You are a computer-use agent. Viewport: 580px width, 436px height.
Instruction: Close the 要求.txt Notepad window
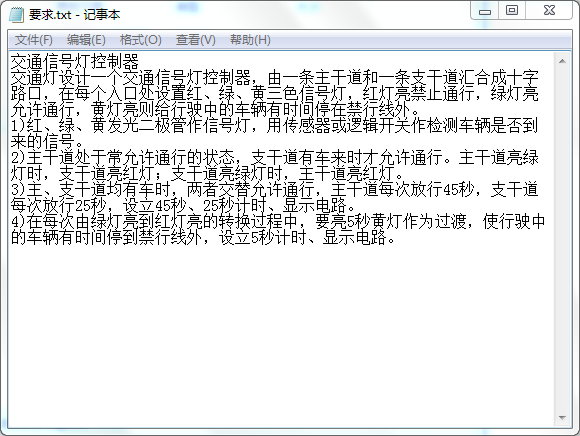[x=549, y=11]
